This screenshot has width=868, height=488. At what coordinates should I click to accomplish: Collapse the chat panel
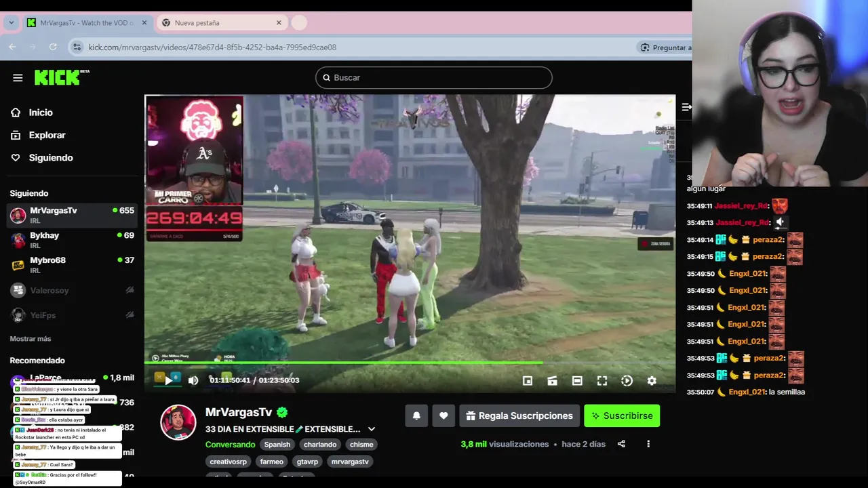[686, 107]
